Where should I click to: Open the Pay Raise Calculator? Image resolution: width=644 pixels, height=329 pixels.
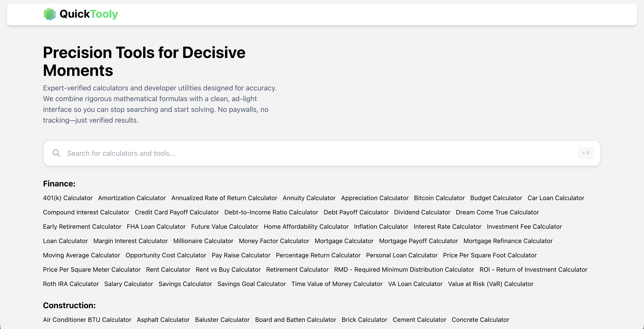pyautogui.click(x=241, y=255)
